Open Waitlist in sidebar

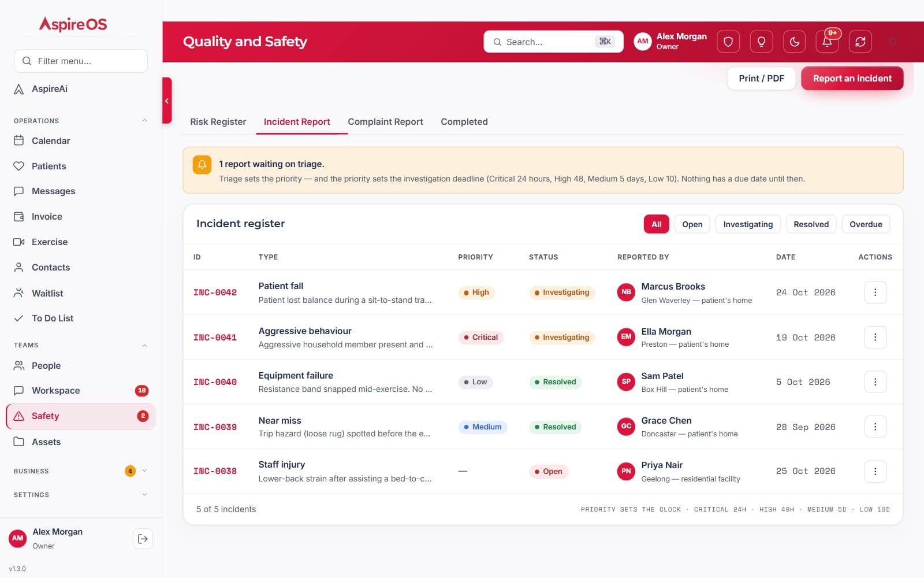[81, 293]
